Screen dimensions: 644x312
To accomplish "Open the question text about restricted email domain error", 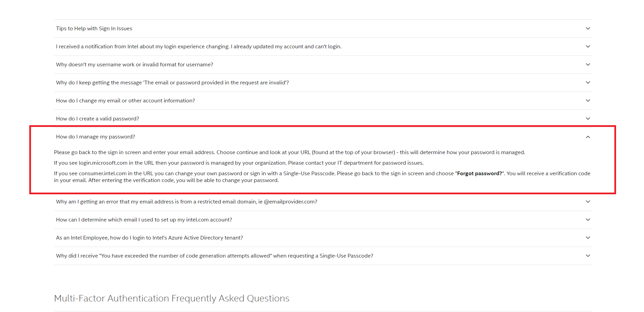I will (x=186, y=202).
